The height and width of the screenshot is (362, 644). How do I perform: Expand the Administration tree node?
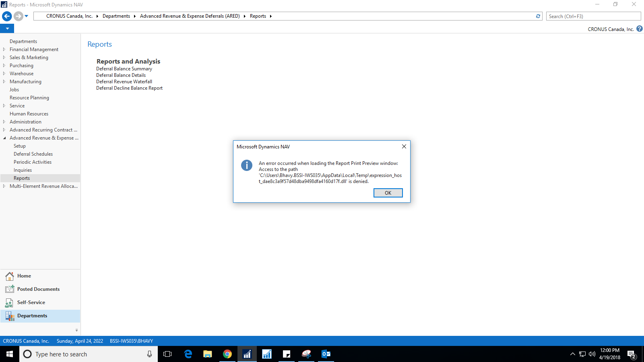click(x=4, y=122)
